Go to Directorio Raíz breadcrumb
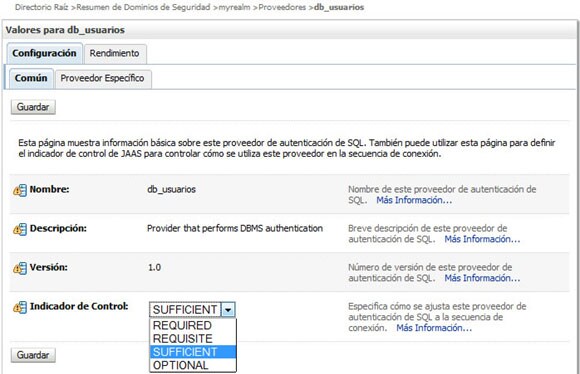 point(41,7)
